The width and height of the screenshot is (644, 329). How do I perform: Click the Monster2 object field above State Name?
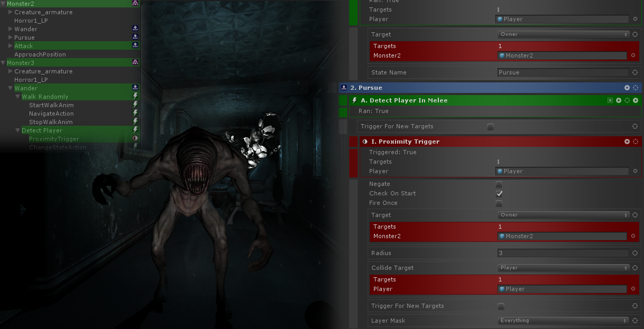click(x=562, y=55)
